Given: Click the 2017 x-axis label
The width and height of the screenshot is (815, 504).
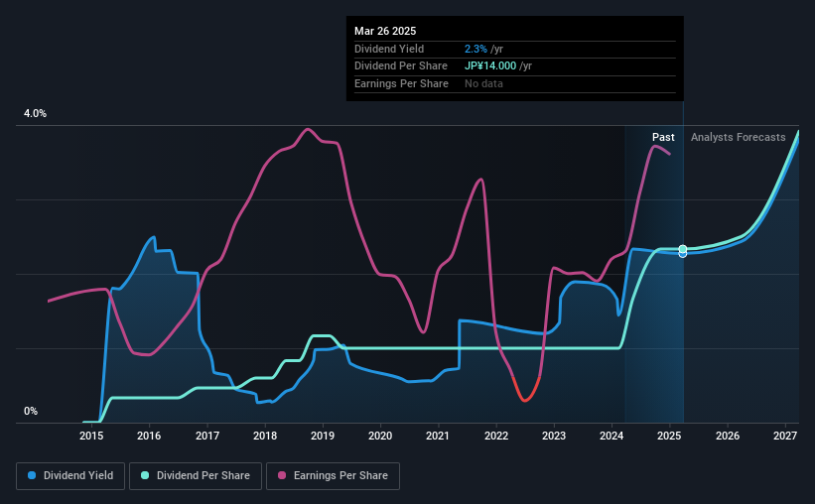Looking at the screenshot, I should coord(206,436).
